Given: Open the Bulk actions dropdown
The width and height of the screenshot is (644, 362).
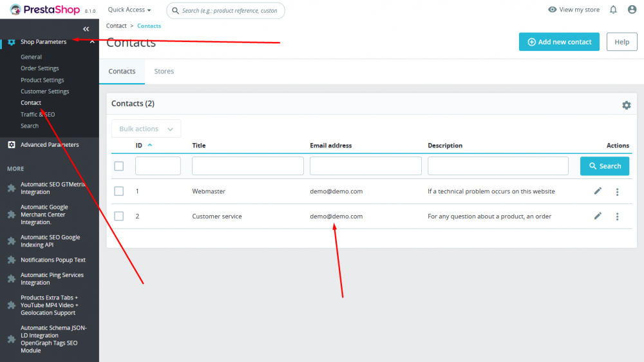Looking at the screenshot, I should pyautogui.click(x=146, y=129).
